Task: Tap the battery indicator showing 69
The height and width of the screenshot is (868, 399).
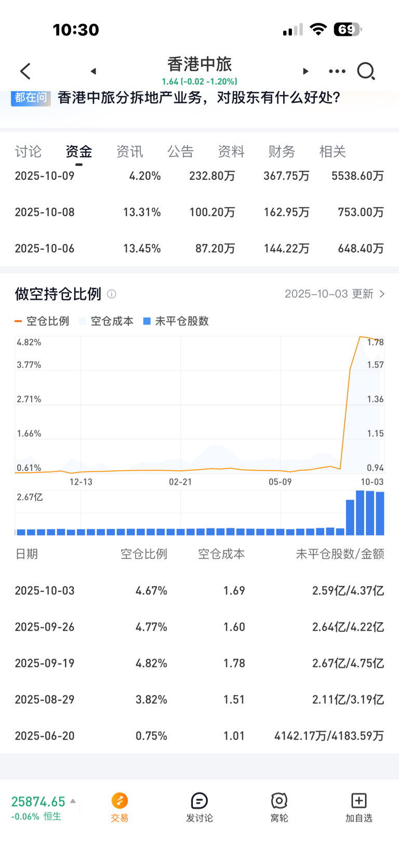Action: (x=348, y=29)
